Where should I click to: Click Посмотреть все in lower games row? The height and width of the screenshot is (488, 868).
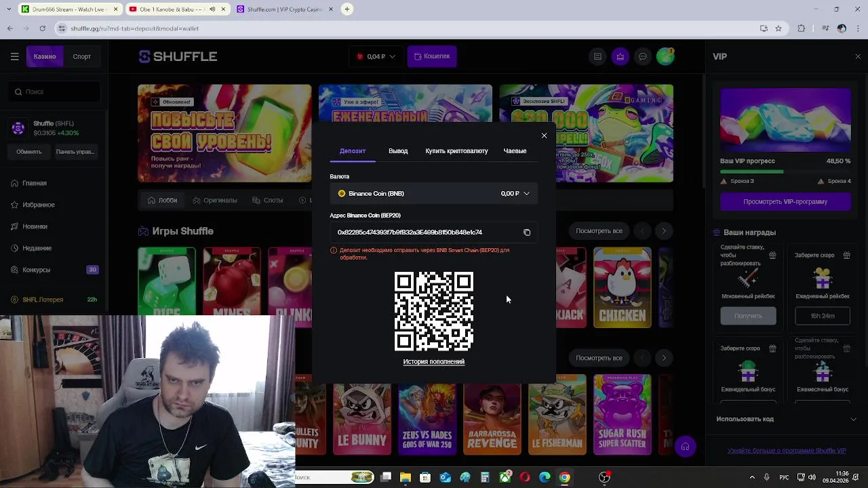click(599, 358)
